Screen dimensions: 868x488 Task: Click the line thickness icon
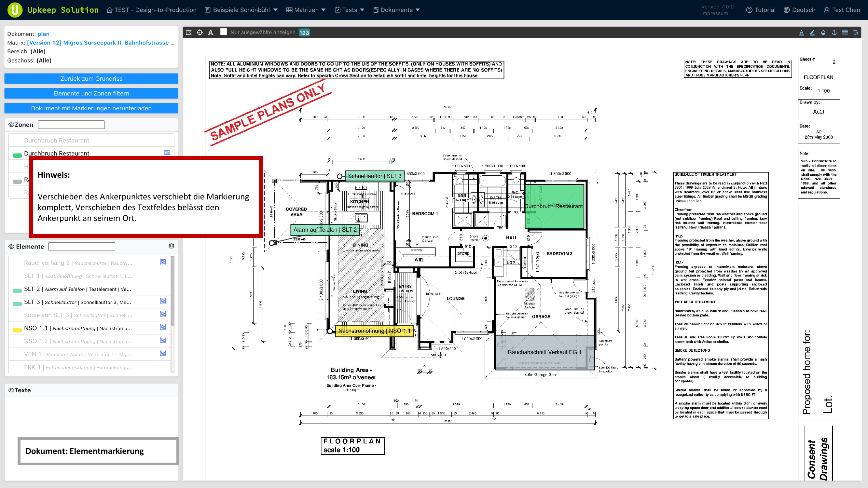point(845,32)
